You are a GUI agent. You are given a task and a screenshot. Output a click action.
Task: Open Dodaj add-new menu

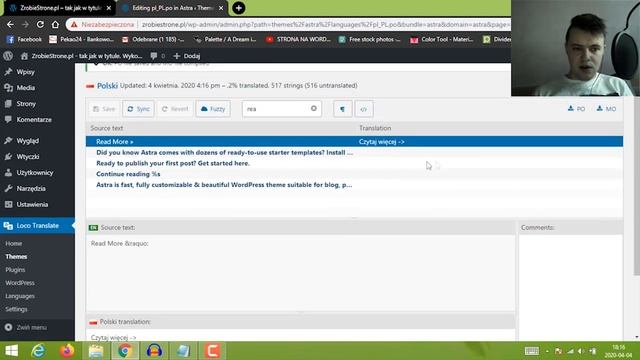(x=187, y=56)
